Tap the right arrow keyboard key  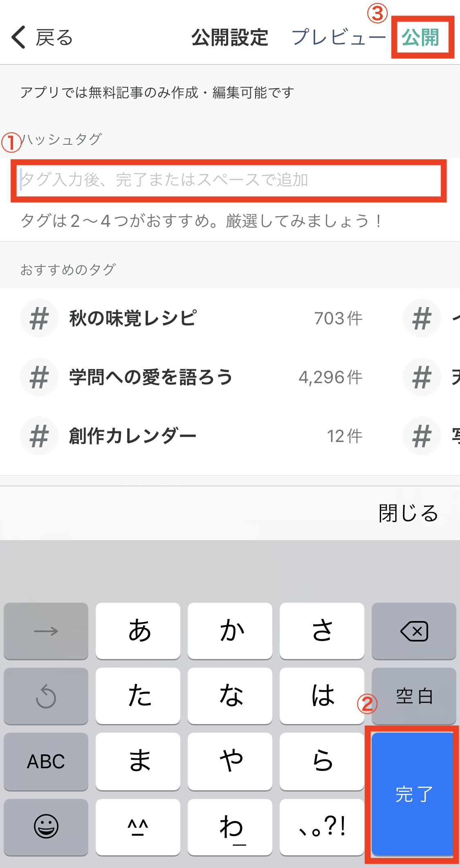(x=46, y=631)
